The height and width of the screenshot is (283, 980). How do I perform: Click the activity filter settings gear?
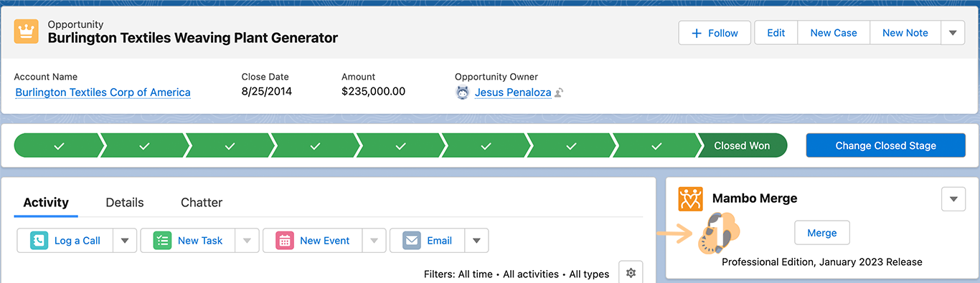631,273
